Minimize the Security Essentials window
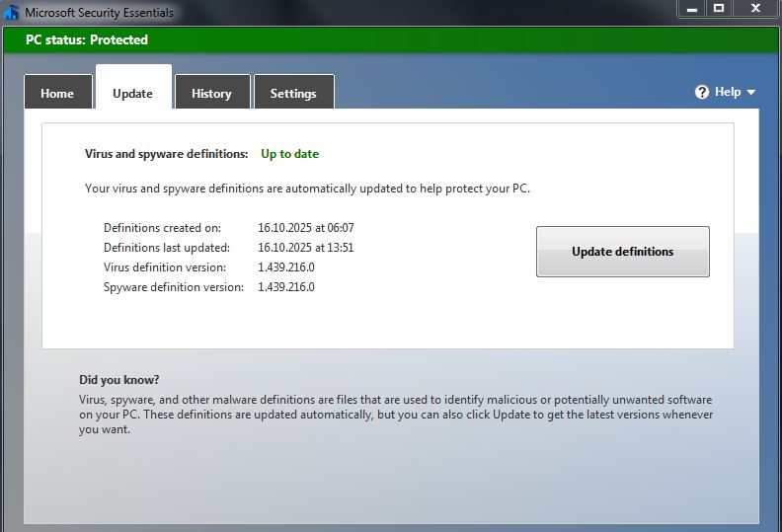Viewport: 782px width, 532px height. [x=691, y=8]
